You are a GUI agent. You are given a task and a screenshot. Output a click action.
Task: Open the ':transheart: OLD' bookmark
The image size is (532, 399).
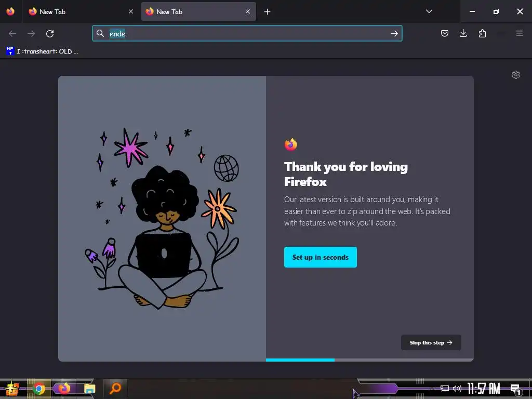(42, 51)
